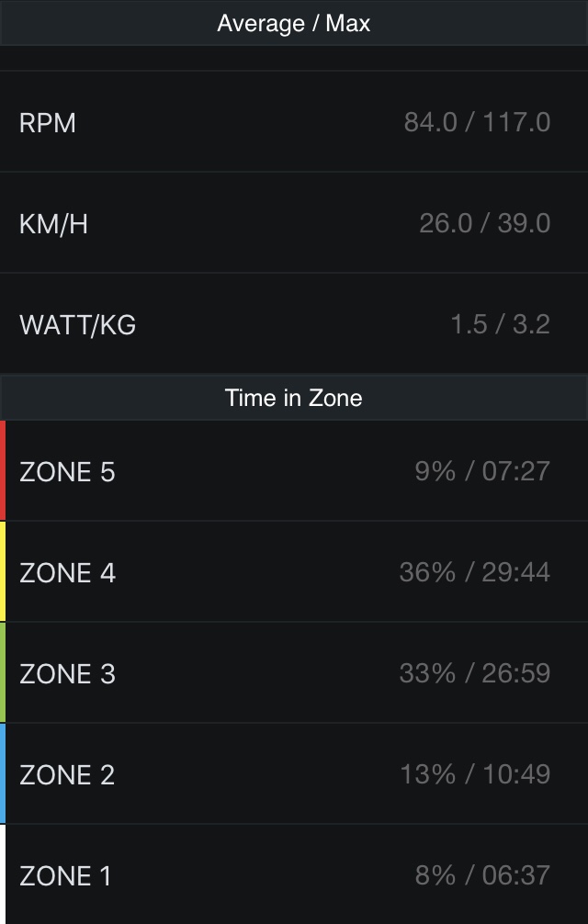
Task: Select the ZONE 5 label
Action: [x=67, y=472]
